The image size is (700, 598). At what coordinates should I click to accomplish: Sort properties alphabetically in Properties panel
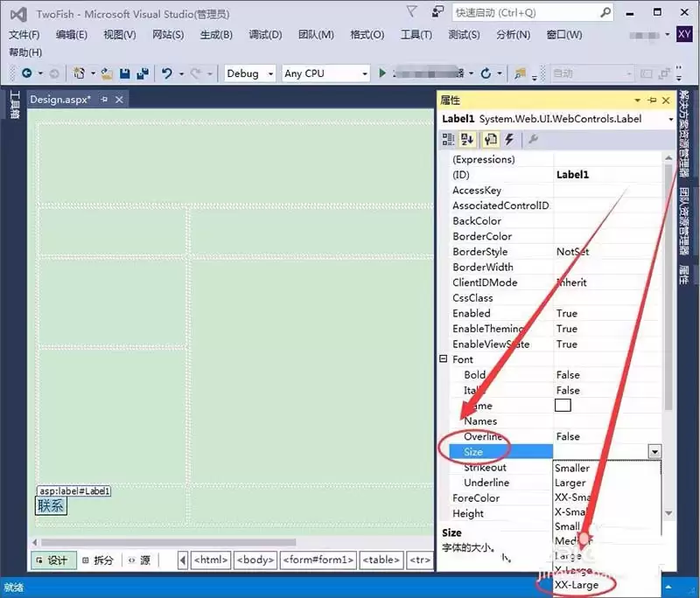(x=468, y=141)
